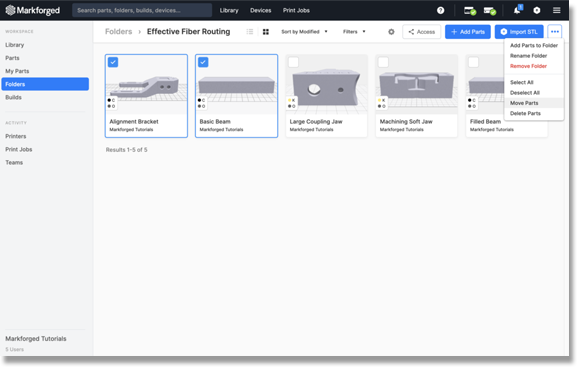Choose Rename Folder from menu
The height and width of the screenshot is (367, 577).
point(528,56)
